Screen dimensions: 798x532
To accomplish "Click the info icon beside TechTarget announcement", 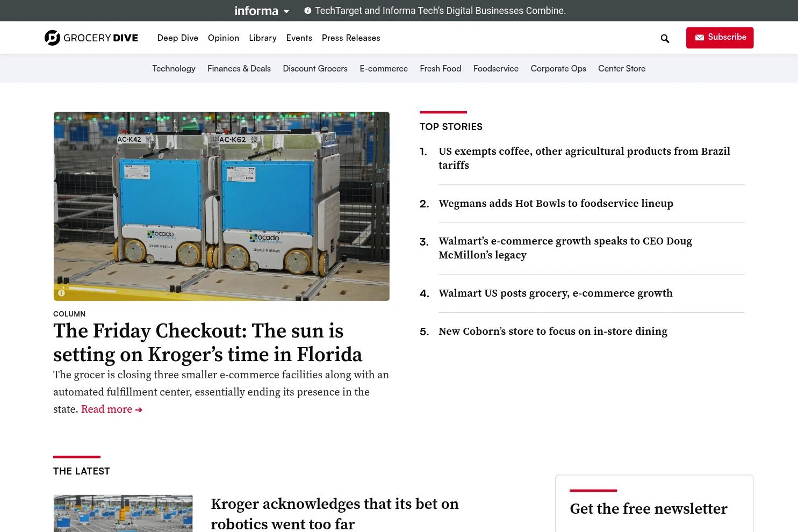I will click(308, 11).
